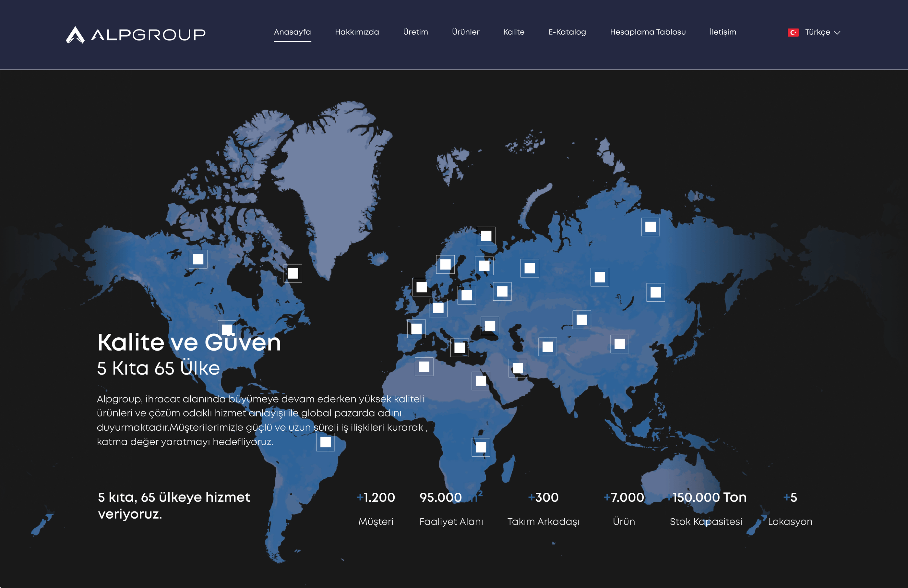Open the İletişim page
908x588 pixels.
(723, 32)
